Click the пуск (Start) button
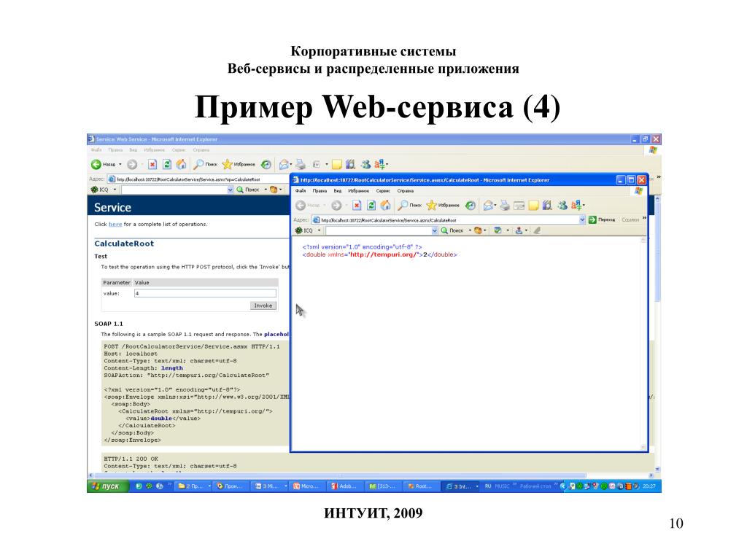 click(108, 486)
